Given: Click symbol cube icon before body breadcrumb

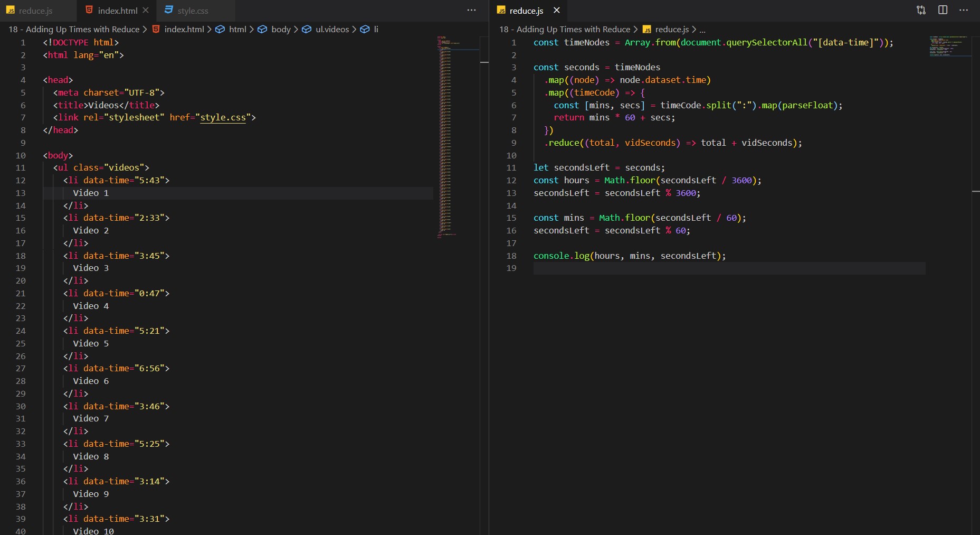Looking at the screenshot, I should click(x=262, y=30).
